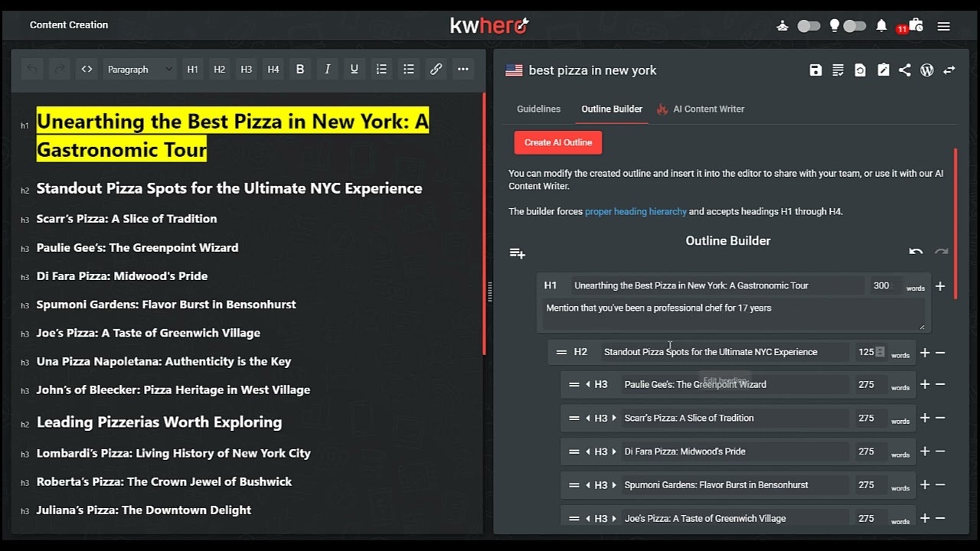Screen dimensions: 980x551
Task: Remove the Spumoni Gardens outline heading
Action: pos(940,485)
